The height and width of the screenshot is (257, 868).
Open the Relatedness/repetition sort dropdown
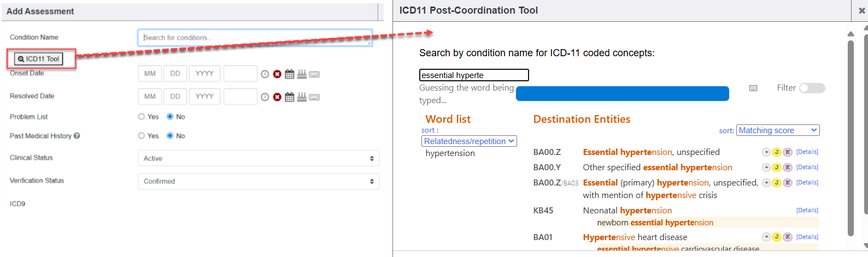click(469, 141)
